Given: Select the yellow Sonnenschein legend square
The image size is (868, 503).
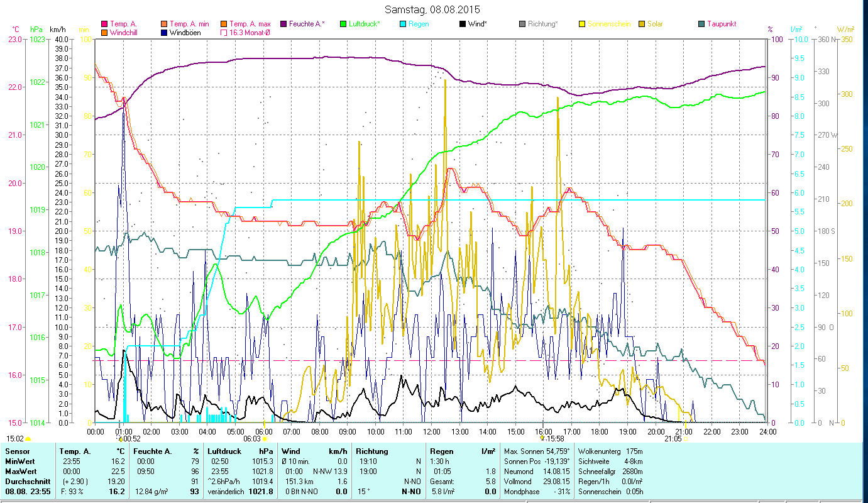Looking at the screenshot, I should 581,24.
